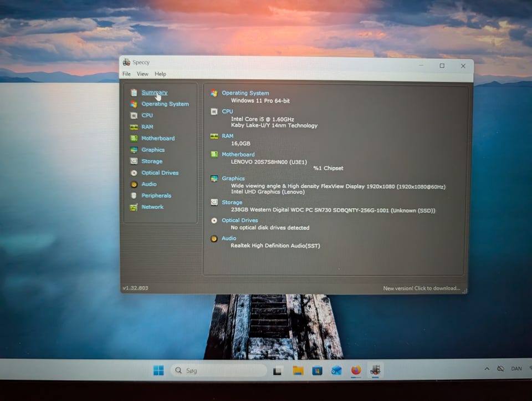This screenshot has width=532, height=401.
Task: Open the Help menu
Action: click(161, 74)
